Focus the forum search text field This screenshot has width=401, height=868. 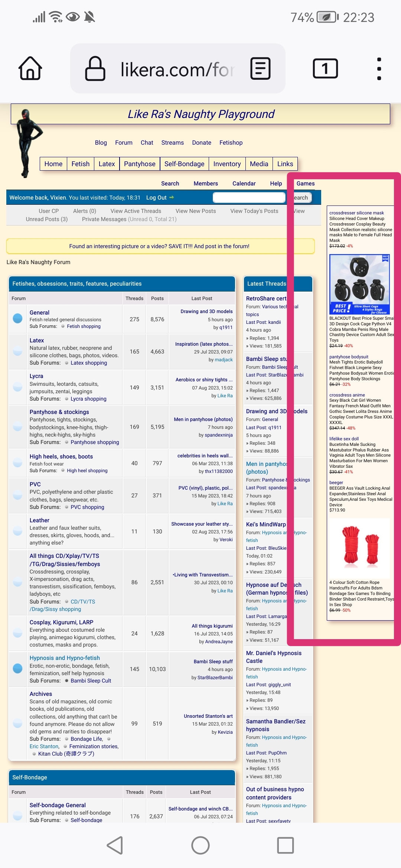pos(249,198)
